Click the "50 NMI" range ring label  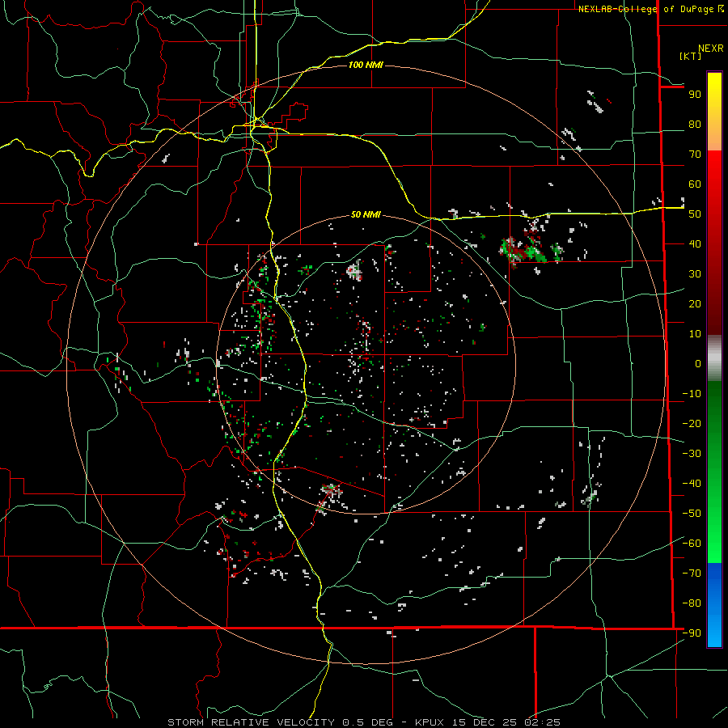(366, 214)
